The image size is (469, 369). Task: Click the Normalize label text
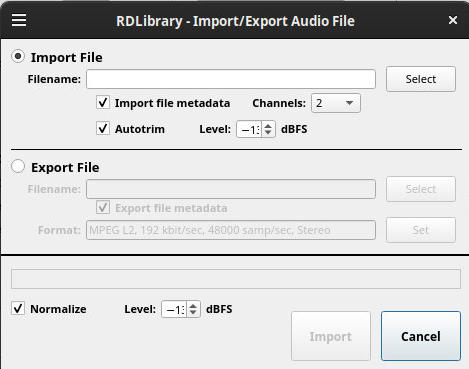(58, 309)
